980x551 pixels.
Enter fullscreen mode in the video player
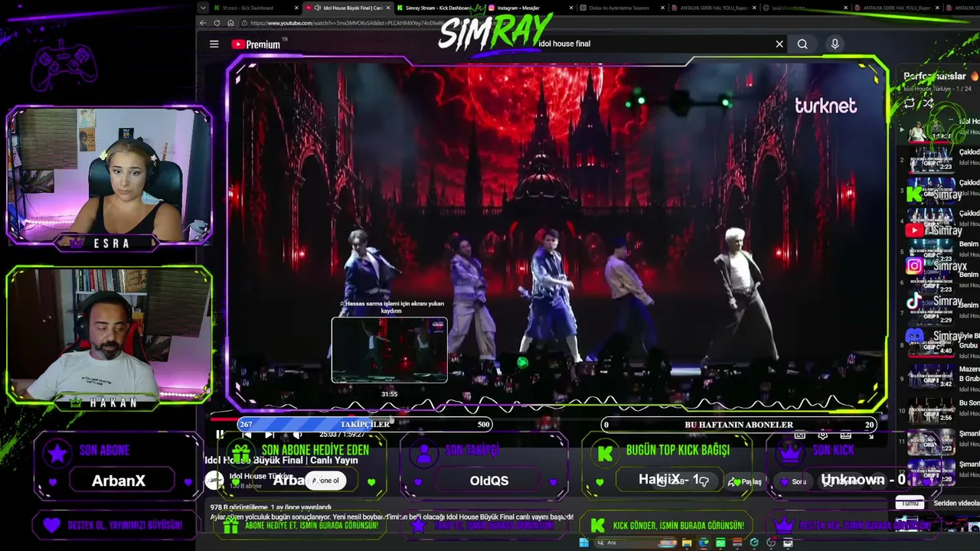tap(870, 435)
